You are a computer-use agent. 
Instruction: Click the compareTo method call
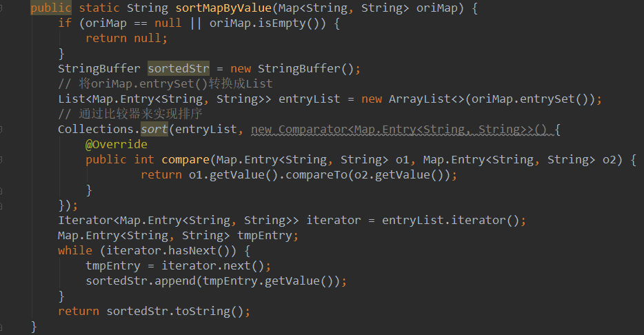(316, 175)
